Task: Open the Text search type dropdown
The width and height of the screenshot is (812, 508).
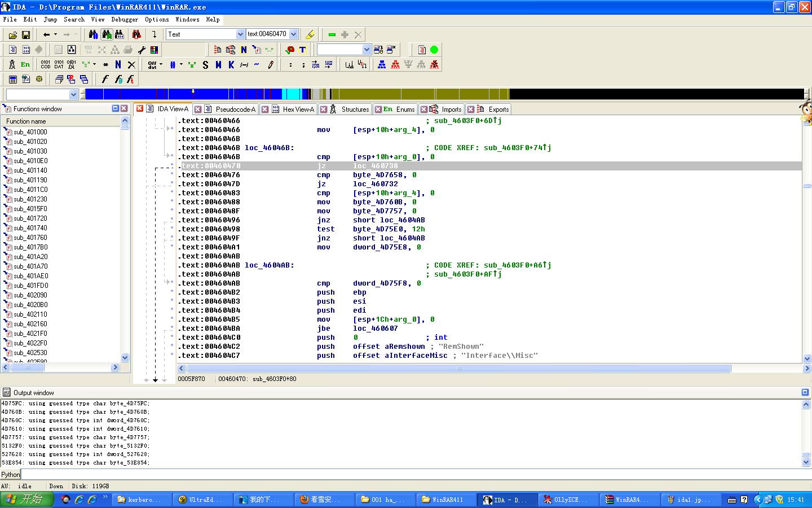Action: tap(240, 34)
